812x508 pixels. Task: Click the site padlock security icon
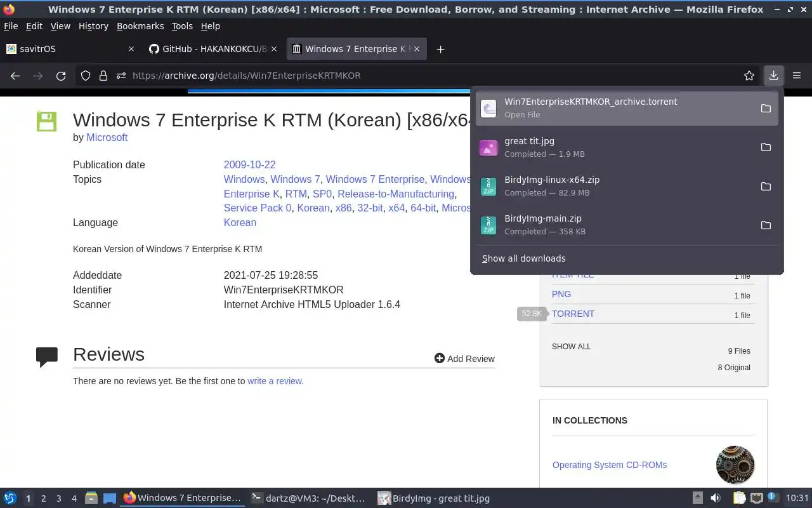click(103, 76)
